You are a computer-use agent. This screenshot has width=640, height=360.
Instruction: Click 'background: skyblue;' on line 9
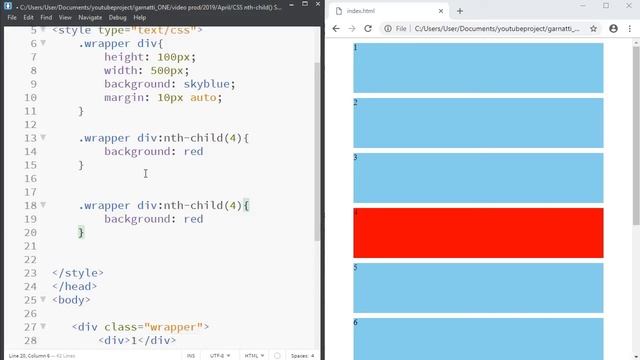[x=169, y=84]
